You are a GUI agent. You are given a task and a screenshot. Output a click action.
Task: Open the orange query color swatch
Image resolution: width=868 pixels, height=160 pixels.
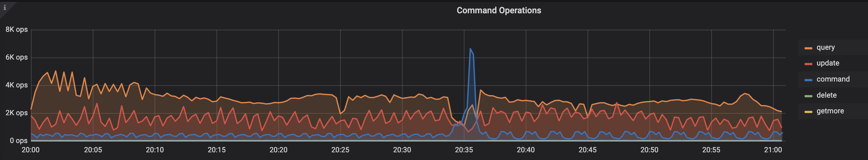click(x=808, y=48)
